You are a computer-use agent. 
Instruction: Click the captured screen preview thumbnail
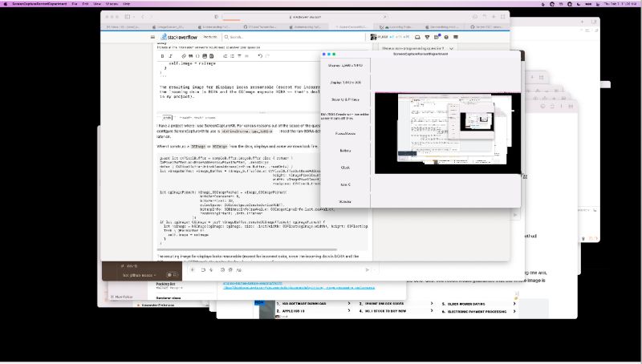448,133
